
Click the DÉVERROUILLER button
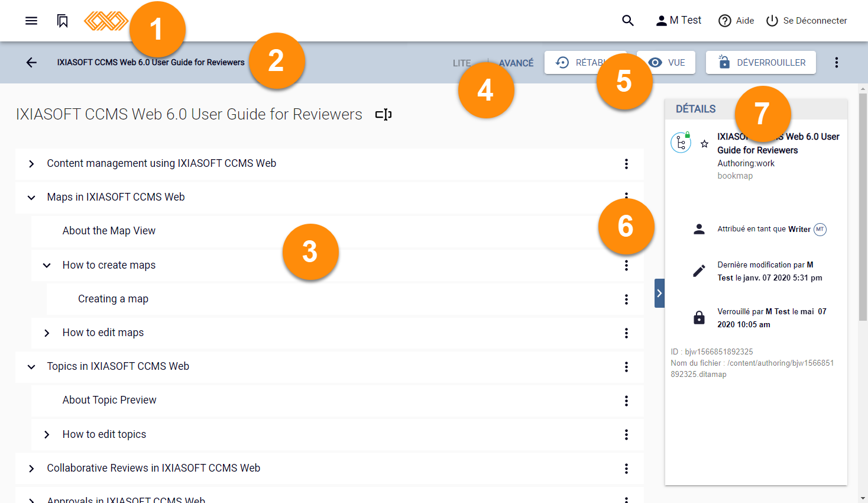pyautogui.click(x=761, y=62)
